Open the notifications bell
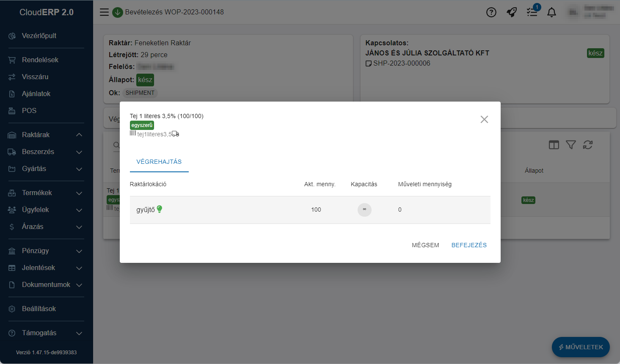 551,12
